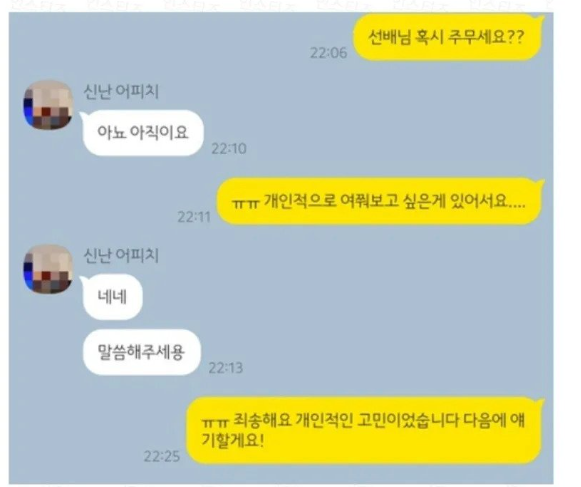Click the ㅠㅠ at the start of the 22:11 message
Image resolution: width=581 pixels, height=487 pixels.
(245, 203)
